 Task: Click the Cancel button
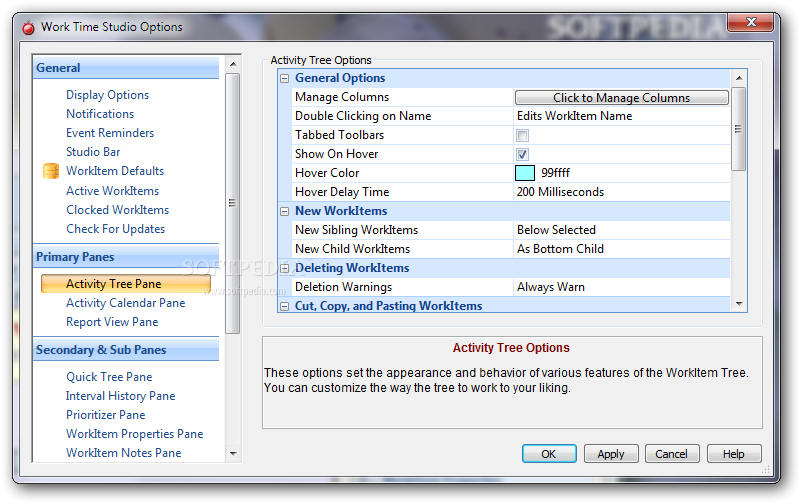click(x=672, y=454)
